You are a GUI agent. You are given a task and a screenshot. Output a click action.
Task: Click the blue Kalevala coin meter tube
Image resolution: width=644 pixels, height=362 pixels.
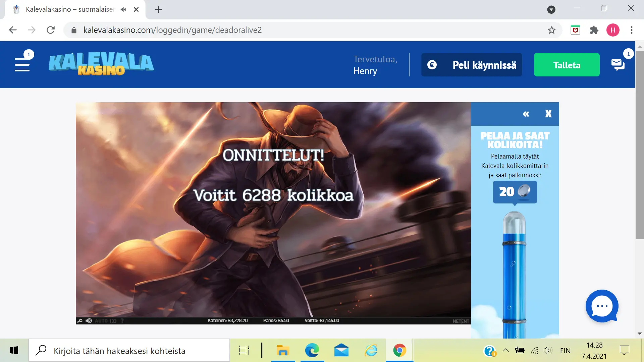coord(514,274)
